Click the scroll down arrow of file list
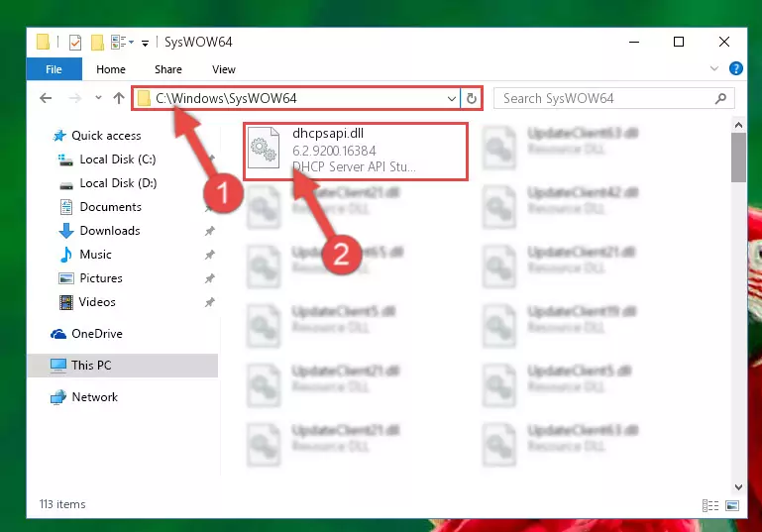This screenshot has width=762, height=532. pos(738,486)
